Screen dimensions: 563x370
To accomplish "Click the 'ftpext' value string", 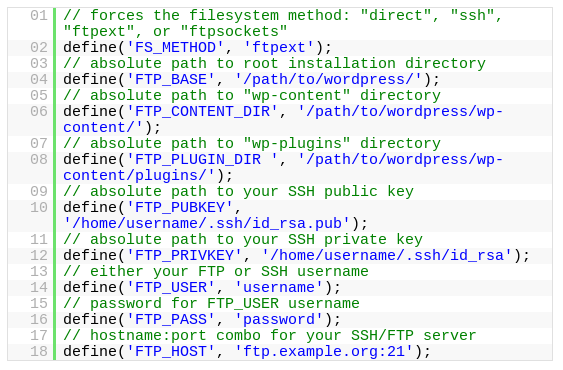I will click(x=279, y=48).
